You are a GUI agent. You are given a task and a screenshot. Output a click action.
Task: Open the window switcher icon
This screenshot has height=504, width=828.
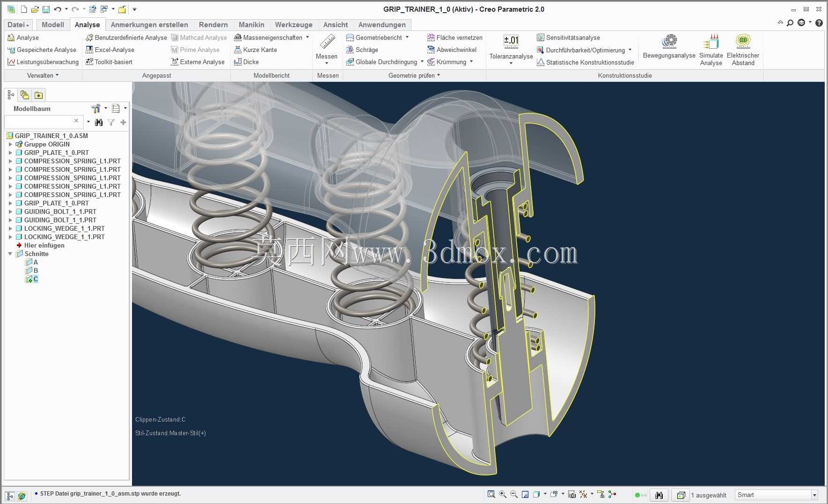click(104, 9)
